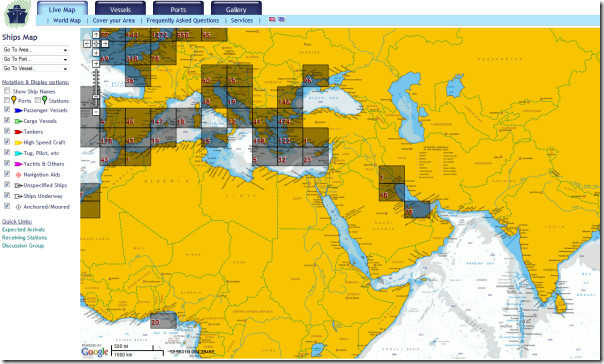Enable the Stations checkbox
Viewport: 604px width, 364px height.
[x=37, y=100]
